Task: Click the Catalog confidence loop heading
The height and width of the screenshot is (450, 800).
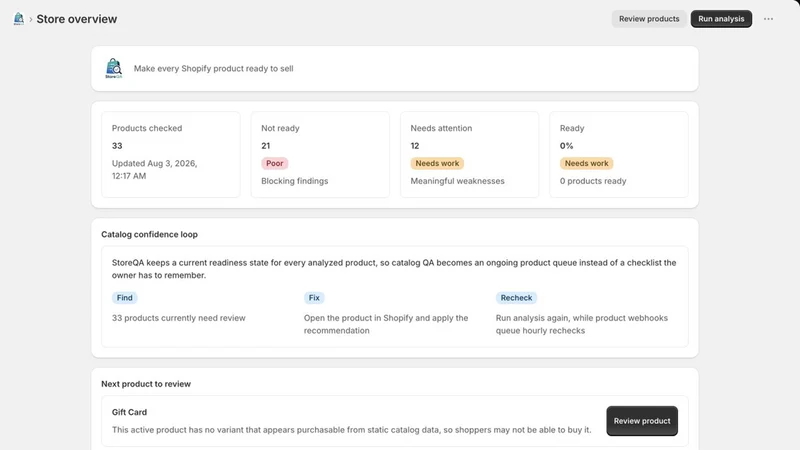Action: pyautogui.click(x=149, y=234)
